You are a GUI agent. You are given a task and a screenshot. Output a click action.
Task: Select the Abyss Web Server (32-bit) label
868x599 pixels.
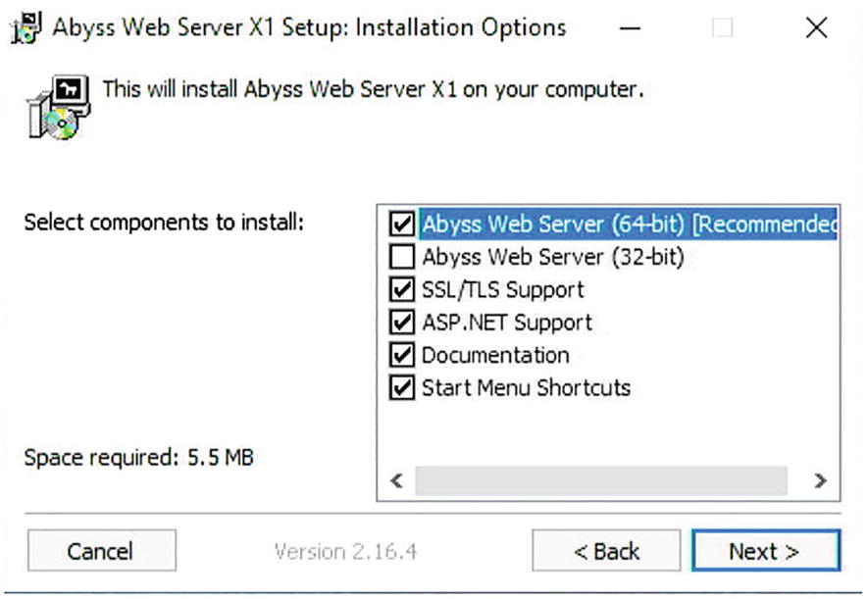[552, 258]
